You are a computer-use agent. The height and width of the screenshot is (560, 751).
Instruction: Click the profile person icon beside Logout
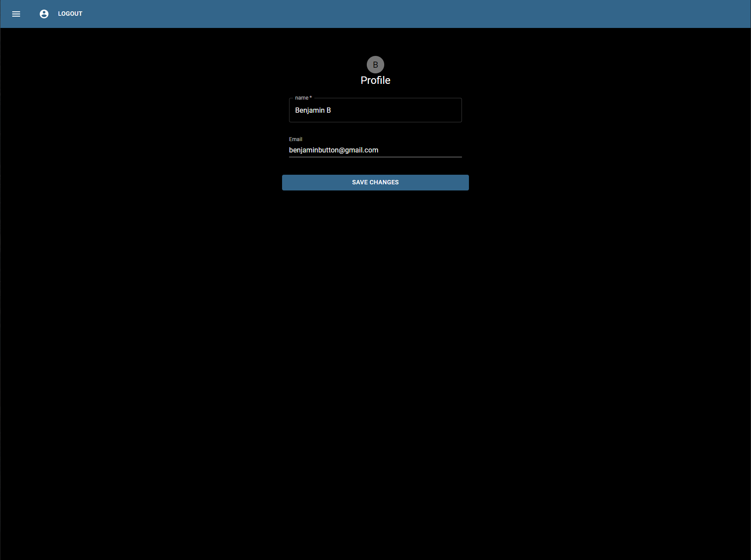(44, 14)
